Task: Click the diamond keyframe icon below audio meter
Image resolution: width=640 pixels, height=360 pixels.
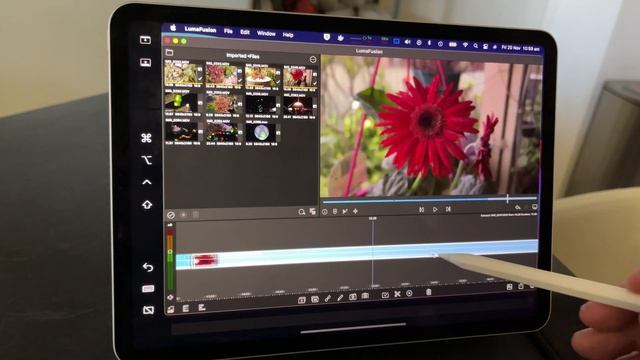Action: (x=170, y=297)
